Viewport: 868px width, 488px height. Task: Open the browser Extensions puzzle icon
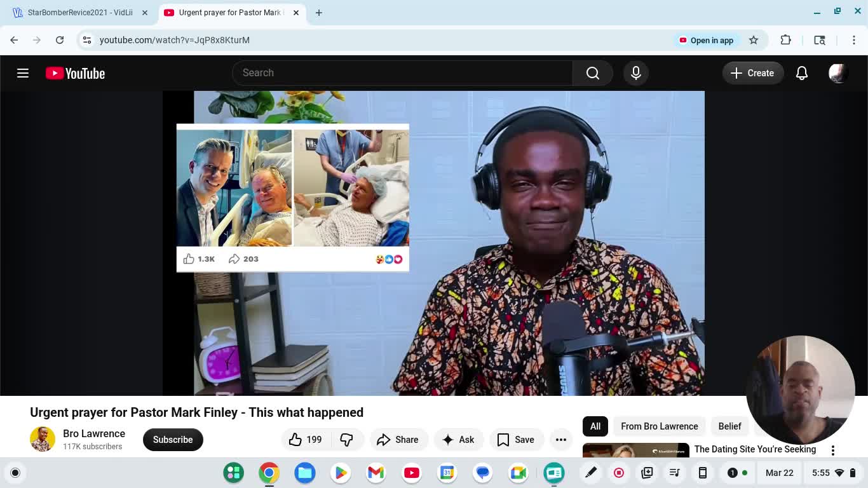tap(785, 40)
